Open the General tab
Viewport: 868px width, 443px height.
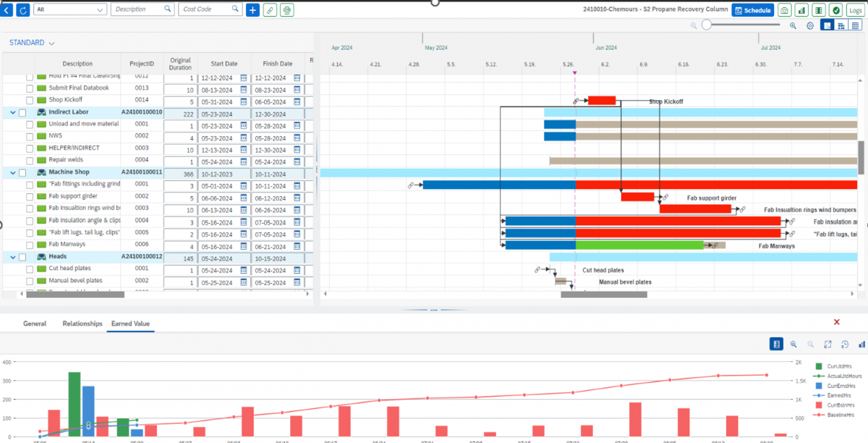click(35, 324)
